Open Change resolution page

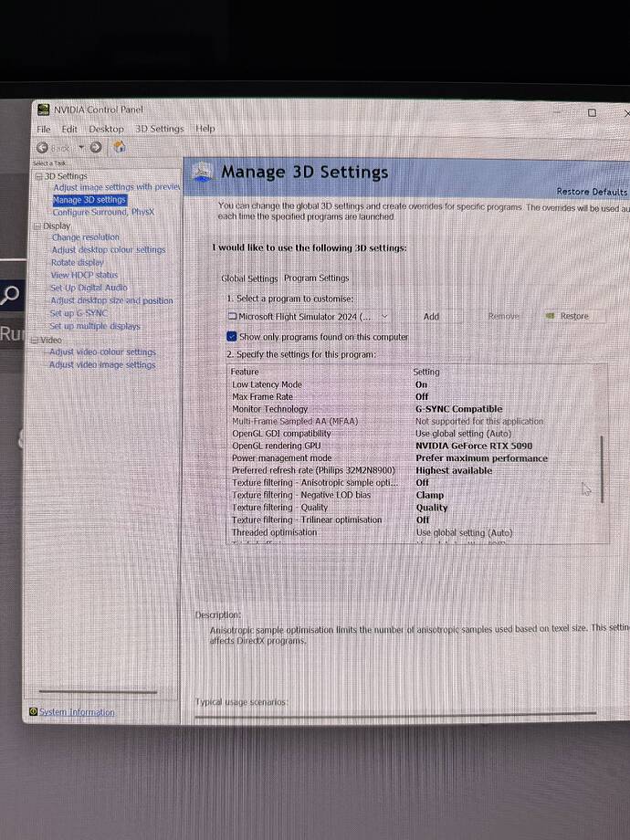(85, 237)
